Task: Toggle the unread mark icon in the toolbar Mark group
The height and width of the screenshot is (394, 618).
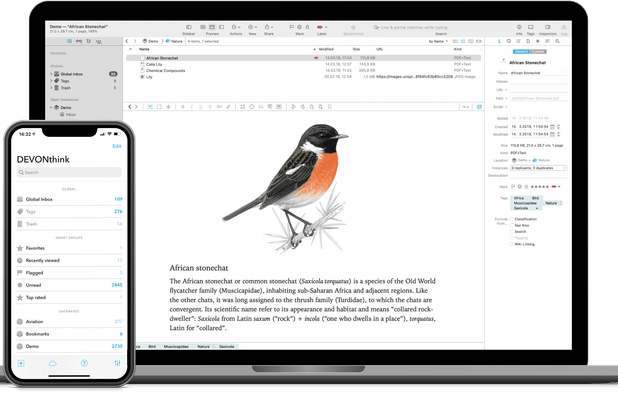Action: point(300,27)
